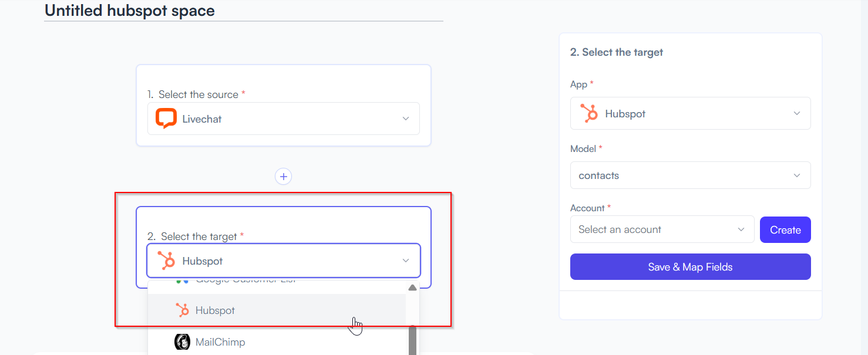
Task: Click the scroll-up arrow in dropdown list
Action: tap(412, 288)
